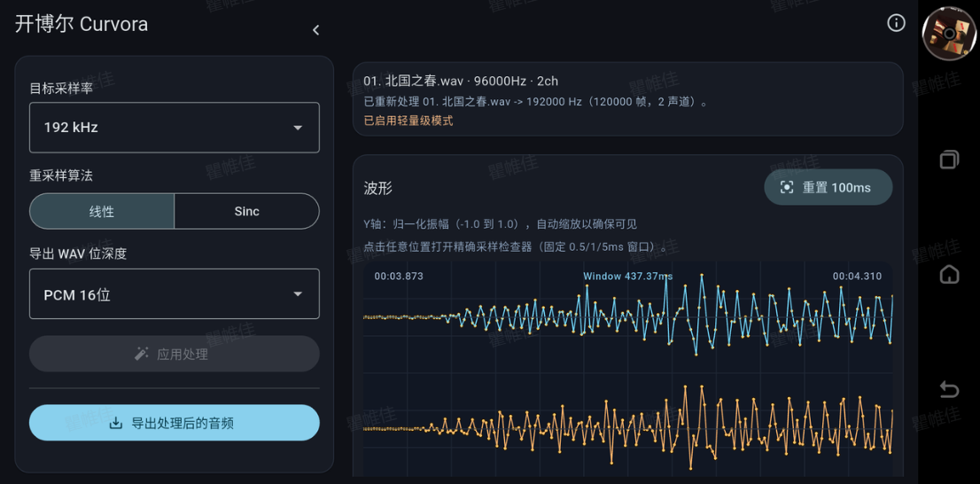
Task: Select the 线性 resampling algorithm
Action: tap(102, 211)
